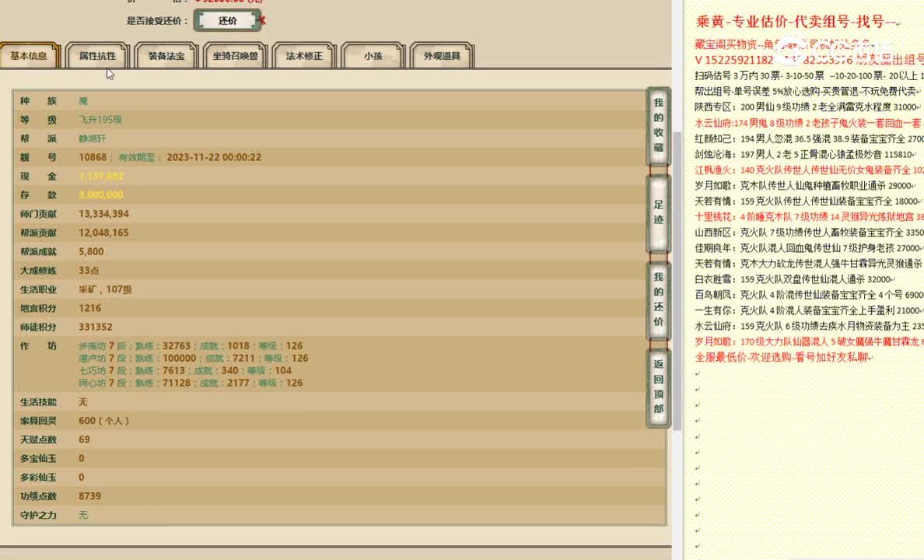
Task: Click the 天若有情 克木大力 listing line
Action: click(810, 264)
